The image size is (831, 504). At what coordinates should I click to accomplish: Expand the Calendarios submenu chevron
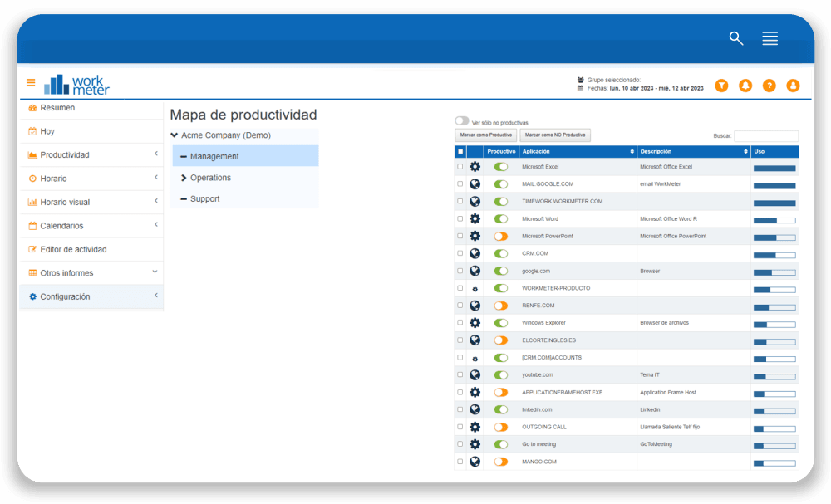tap(156, 224)
